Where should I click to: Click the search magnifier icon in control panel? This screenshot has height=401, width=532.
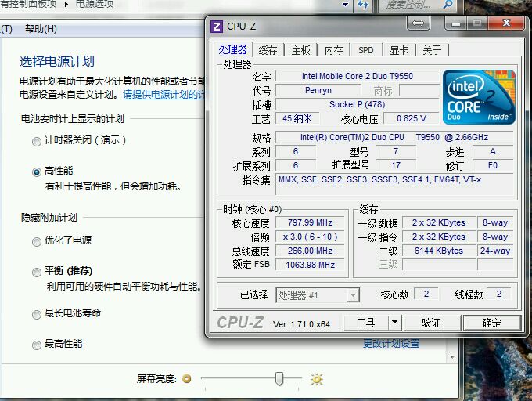(x=448, y=5)
